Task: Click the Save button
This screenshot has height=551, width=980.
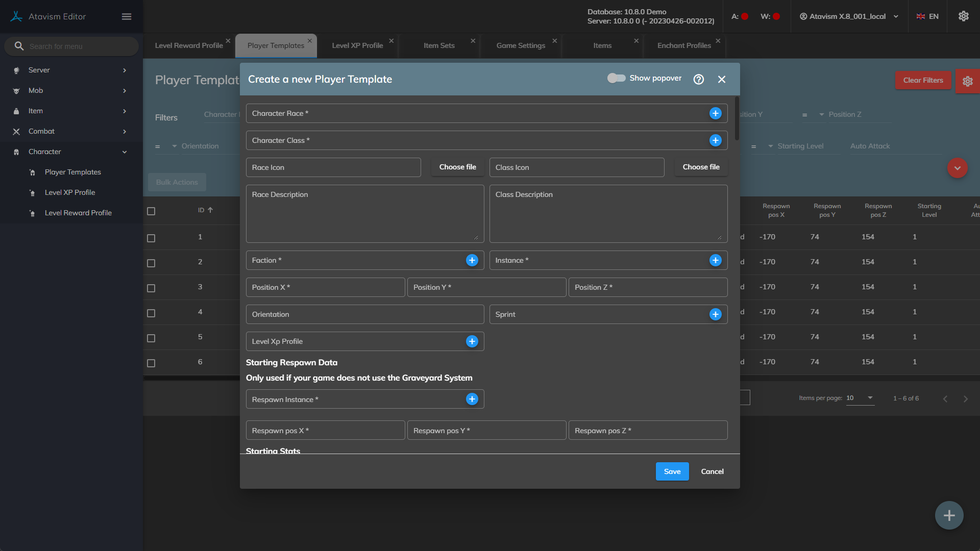Action: coord(672,471)
